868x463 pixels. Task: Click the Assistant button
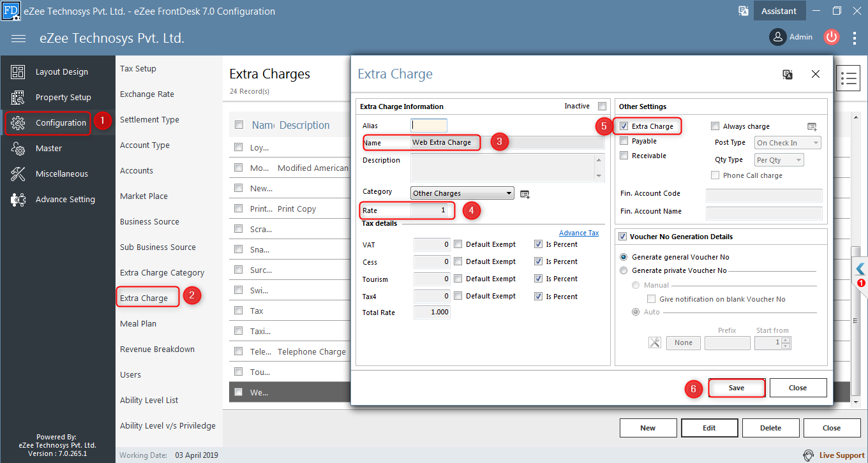[x=779, y=11]
